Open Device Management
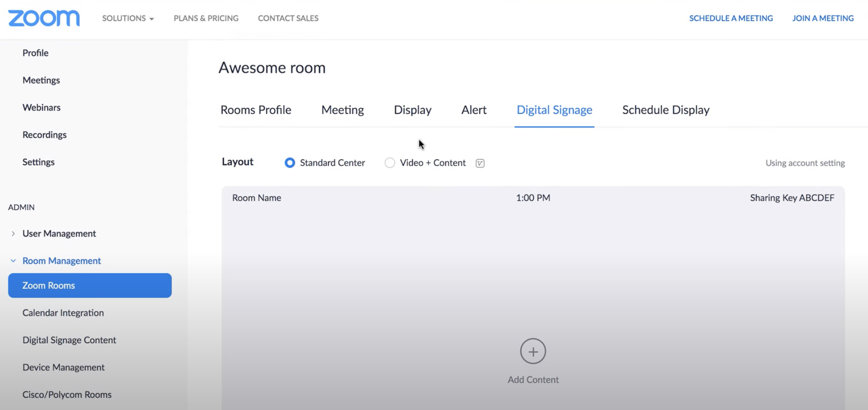Image resolution: width=868 pixels, height=410 pixels. [x=63, y=367]
